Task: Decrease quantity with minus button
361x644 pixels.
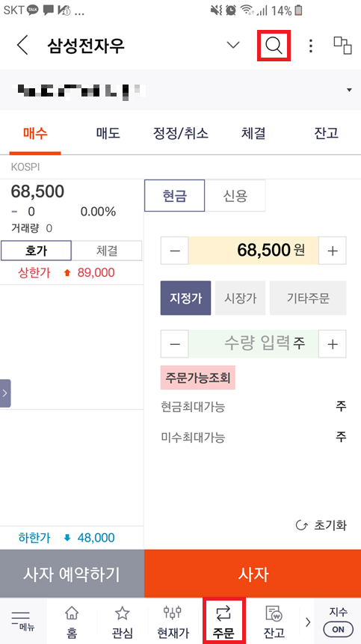Action: [x=175, y=344]
